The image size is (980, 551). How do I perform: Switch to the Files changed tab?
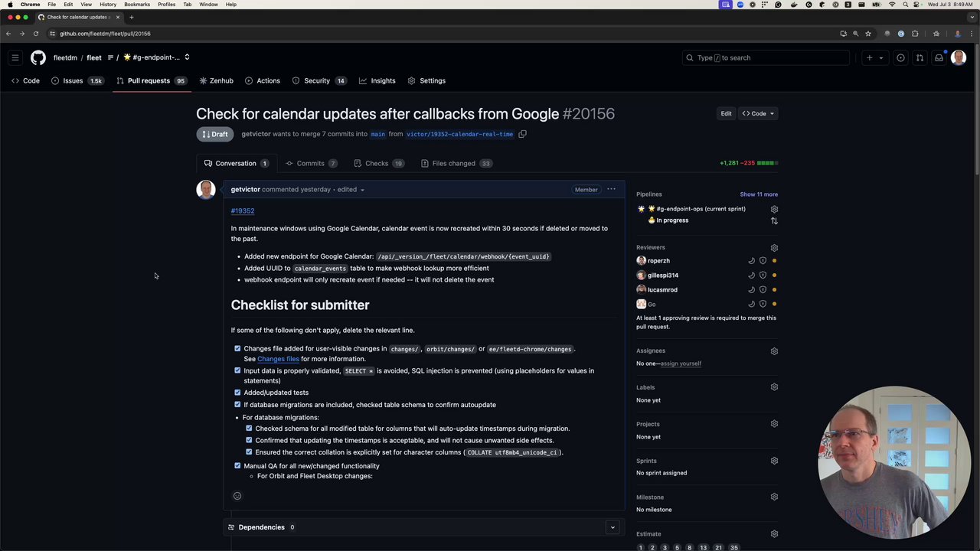pos(456,163)
